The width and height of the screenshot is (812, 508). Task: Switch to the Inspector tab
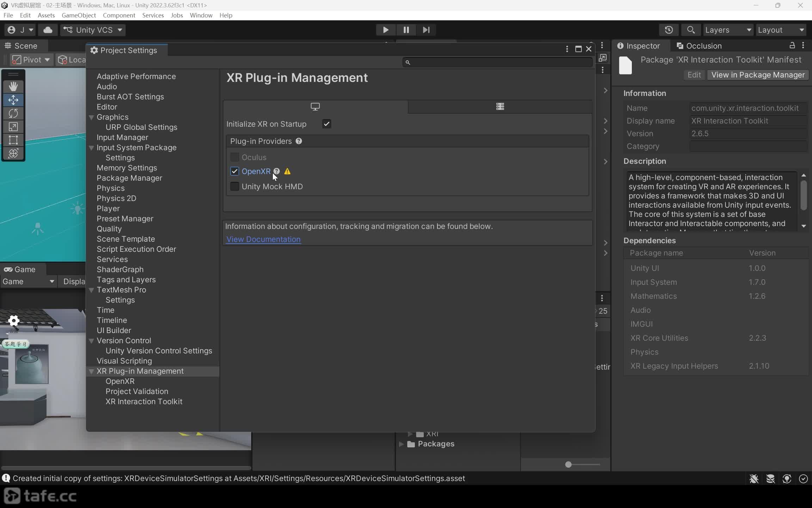[x=639, y=46]
